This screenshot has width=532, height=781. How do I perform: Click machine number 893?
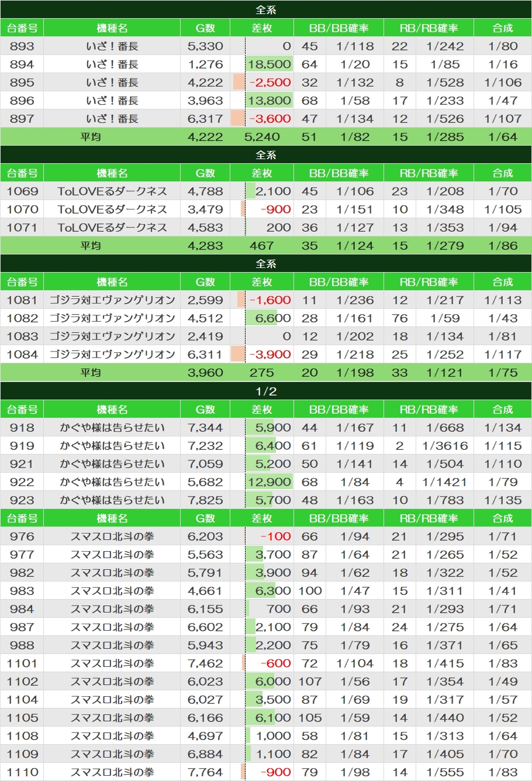(x=22, y=46)
